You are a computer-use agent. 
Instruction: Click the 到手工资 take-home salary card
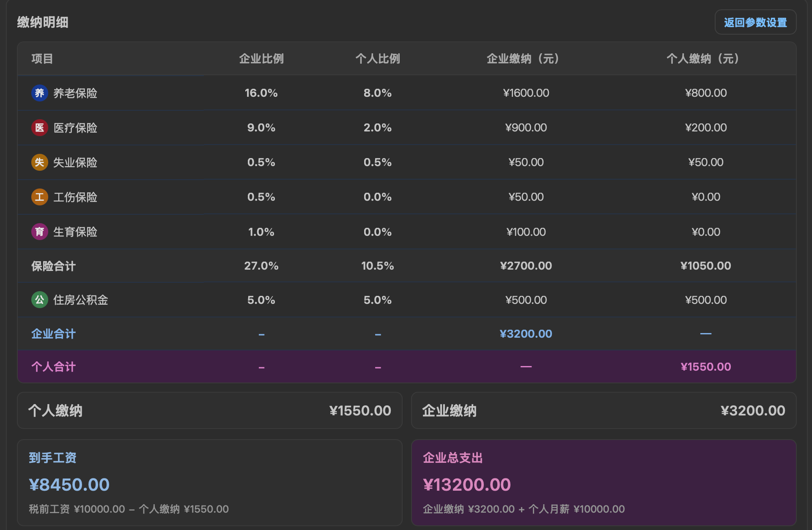click(210, 482)
